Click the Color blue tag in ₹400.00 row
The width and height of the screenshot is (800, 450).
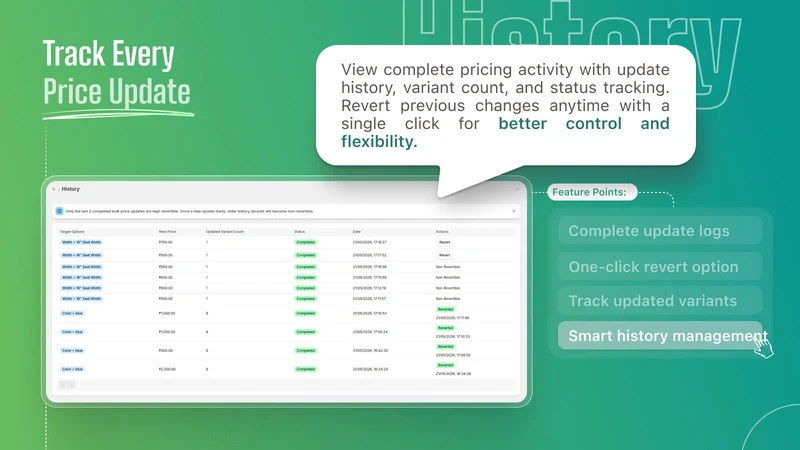click(72, 351)
